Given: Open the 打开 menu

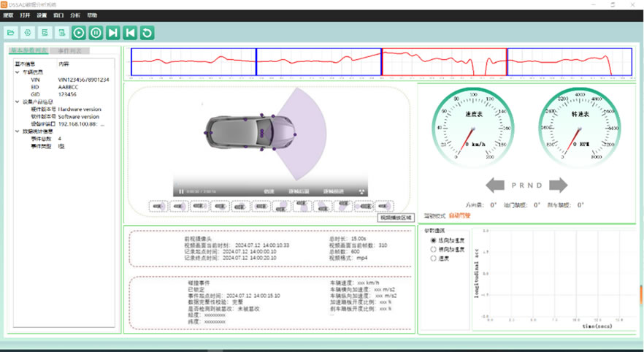Looking at the screenshot, I should pos(25,15).
